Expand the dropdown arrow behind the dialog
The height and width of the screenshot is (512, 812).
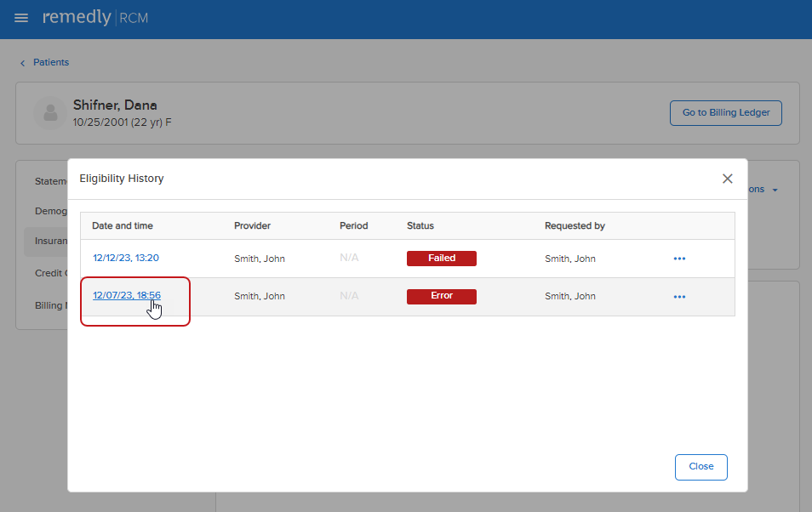click(x=775, y=191)
